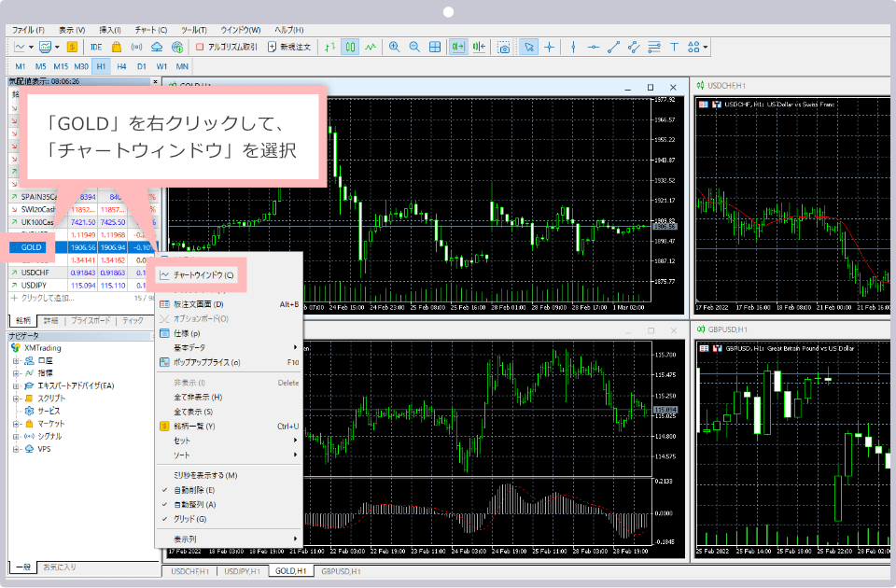Select the crosshair tool in toolbar

550,47
